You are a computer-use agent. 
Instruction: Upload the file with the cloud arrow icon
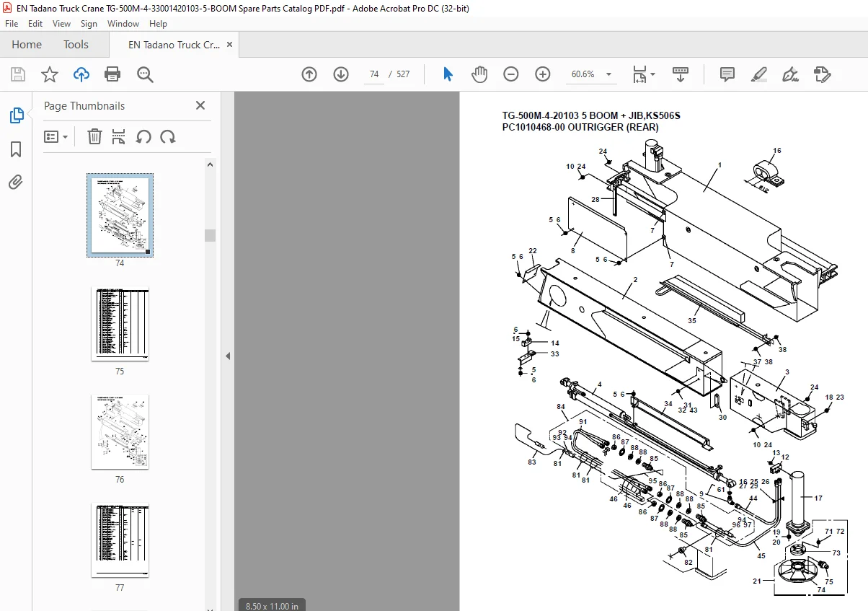pos(81,74)
